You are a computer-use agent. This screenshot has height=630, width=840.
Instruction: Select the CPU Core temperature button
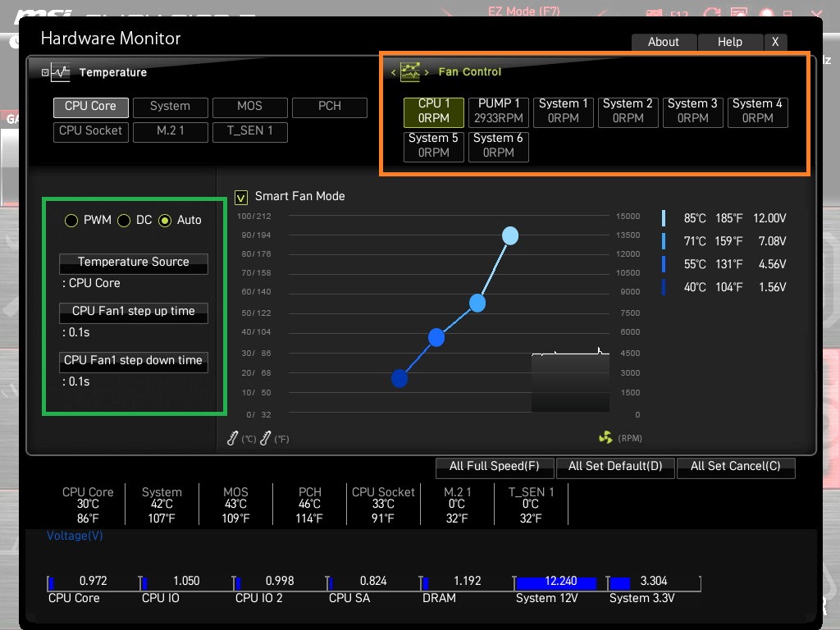click(90, 107)
